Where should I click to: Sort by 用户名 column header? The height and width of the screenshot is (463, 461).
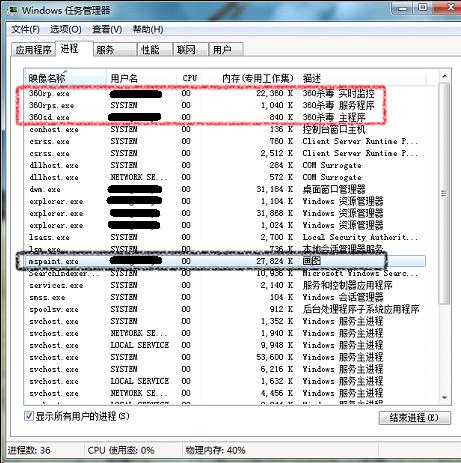pos(141,78)
